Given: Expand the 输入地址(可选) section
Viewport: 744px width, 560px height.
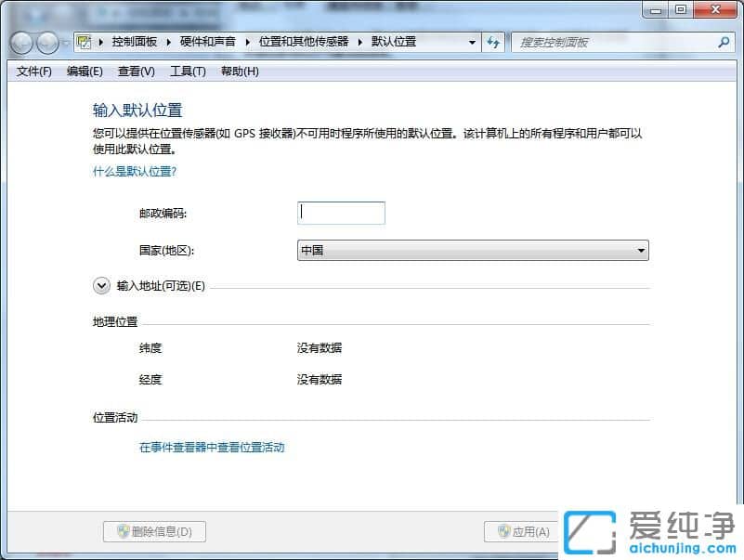Looking at the screenshot, I should point(102,286).
